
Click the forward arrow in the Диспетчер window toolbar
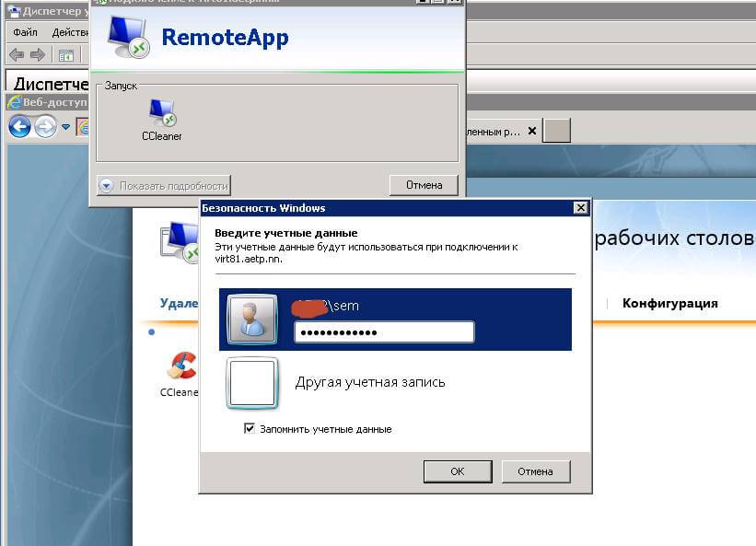click(37, 54)
